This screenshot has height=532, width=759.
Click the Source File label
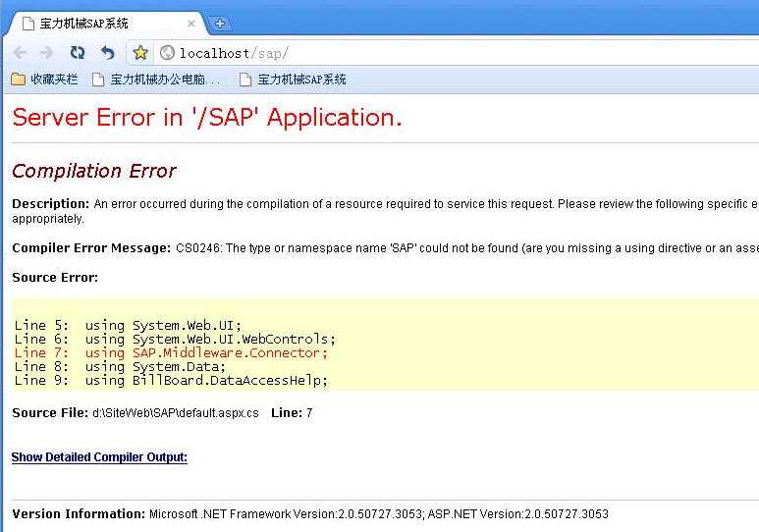50,413
